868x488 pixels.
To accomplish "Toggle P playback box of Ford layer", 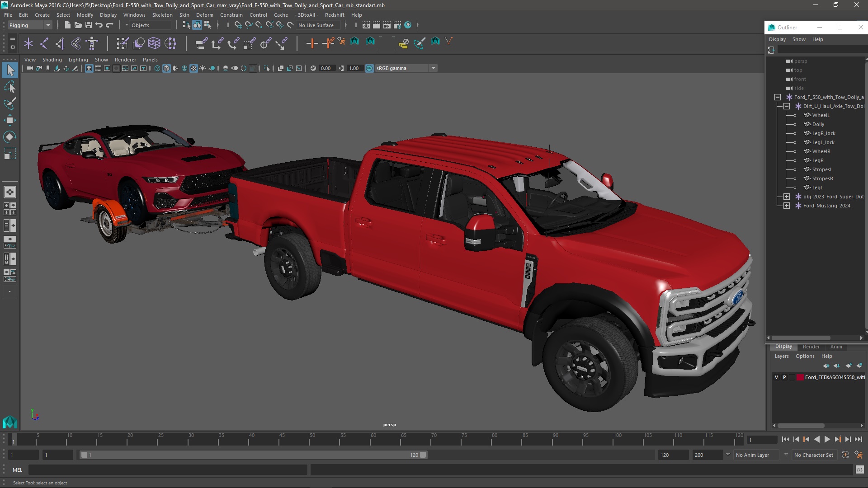I will pyautogui.click(x=784, y=377).
